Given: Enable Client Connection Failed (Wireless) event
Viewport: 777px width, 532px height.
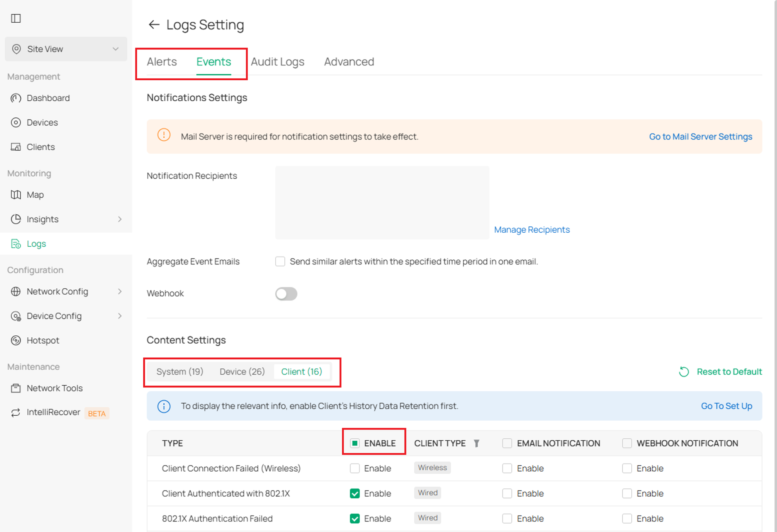Looking at the screenshot, I should (x=354, y=468).
